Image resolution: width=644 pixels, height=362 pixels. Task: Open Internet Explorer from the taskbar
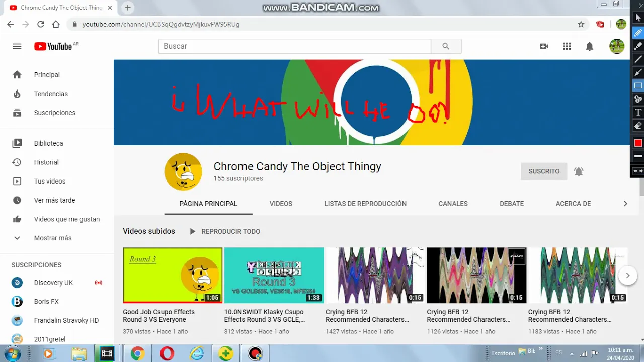[196, 354]
